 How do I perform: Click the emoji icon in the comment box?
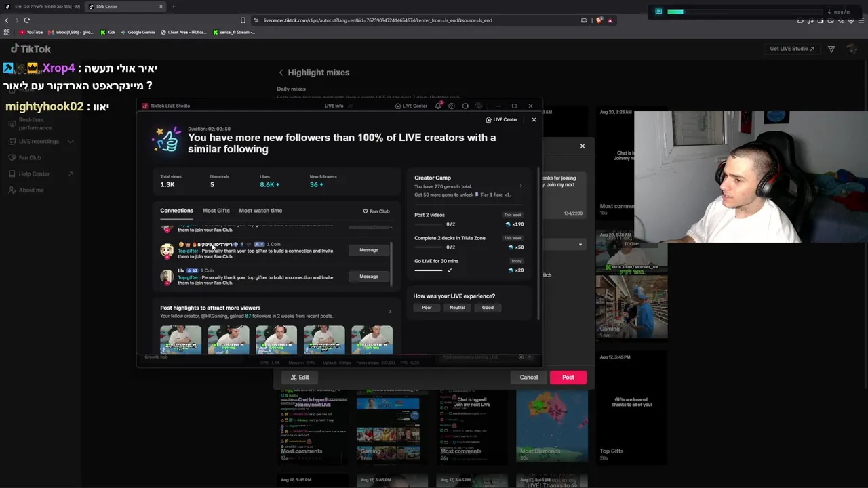[x=521, y=357]
